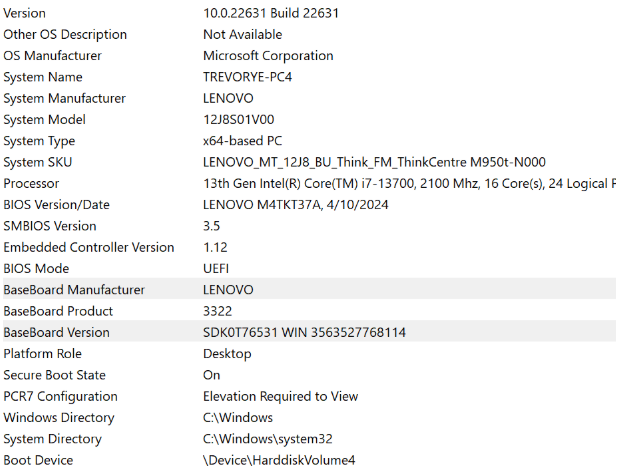618x469 pixels.
Task: Select the BaseBoard Product row
Action: point(57,311)
